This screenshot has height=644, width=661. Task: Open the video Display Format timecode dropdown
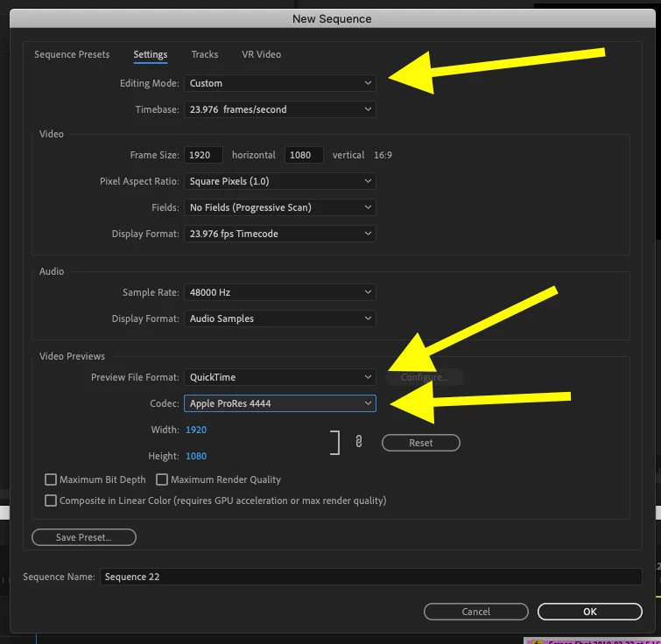tap(280, 234)
